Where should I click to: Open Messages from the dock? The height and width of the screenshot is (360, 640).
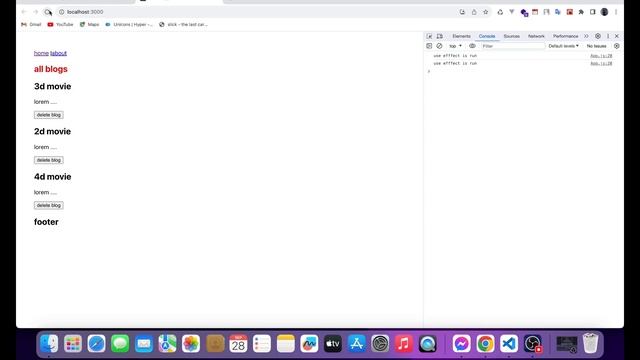(x=120, y=344)
